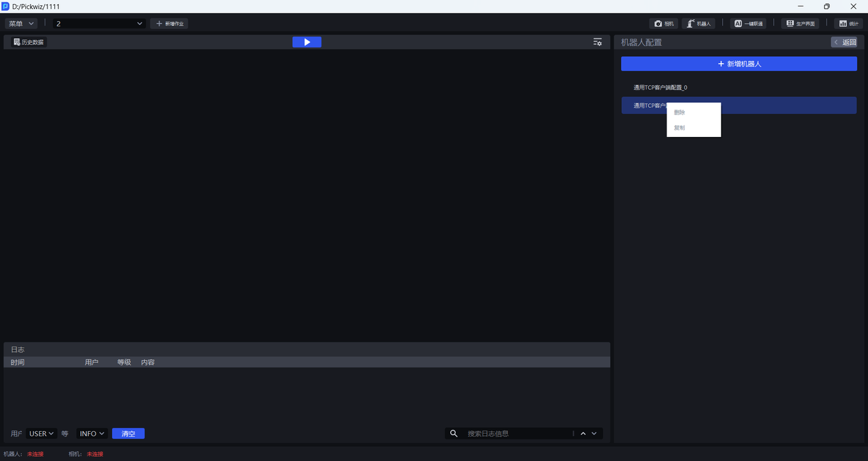This screenshot has height=461, width=868.
Task: Open the production interface (生产界面)
Action: point(800,24)
